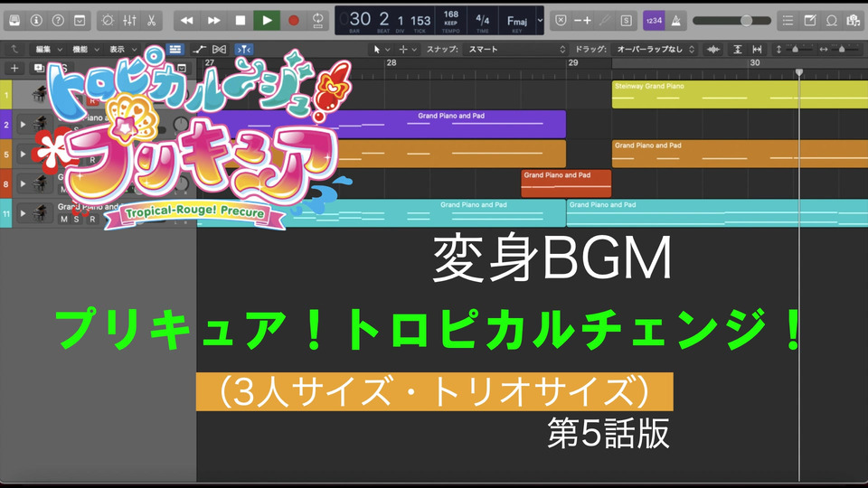
Task: Open Smart Controls dial icon
Action: [x=108, y=21]
